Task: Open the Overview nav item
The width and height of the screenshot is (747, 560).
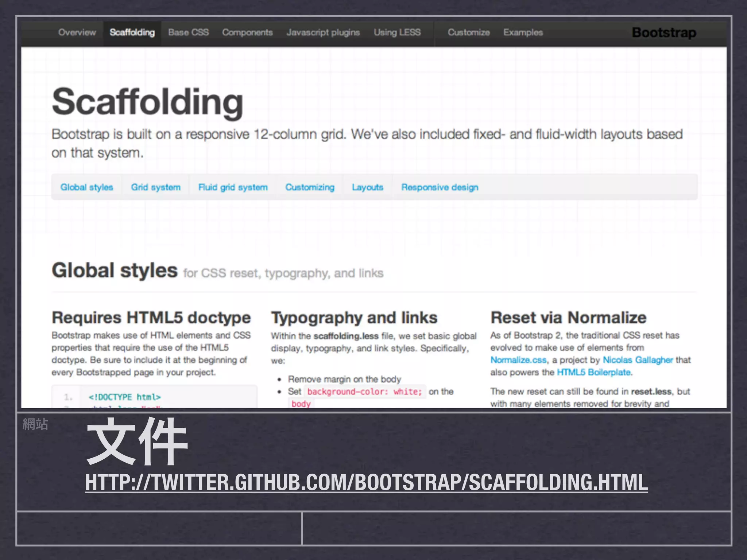Action: (x=77, y=32)
